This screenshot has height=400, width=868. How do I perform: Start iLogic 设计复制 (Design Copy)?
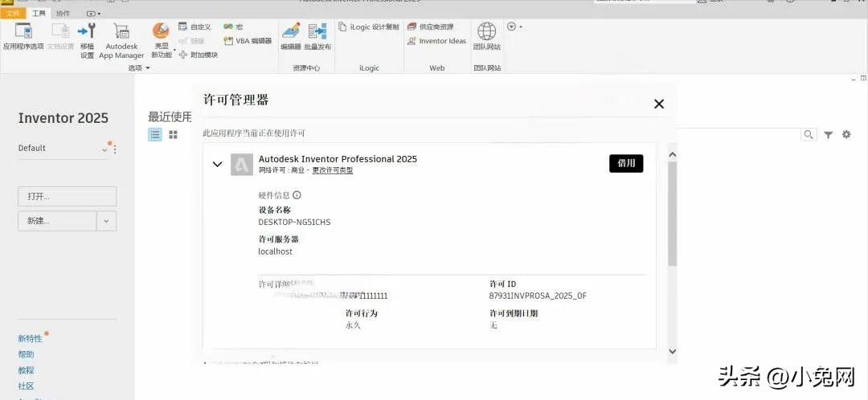[x=369, y=27]
